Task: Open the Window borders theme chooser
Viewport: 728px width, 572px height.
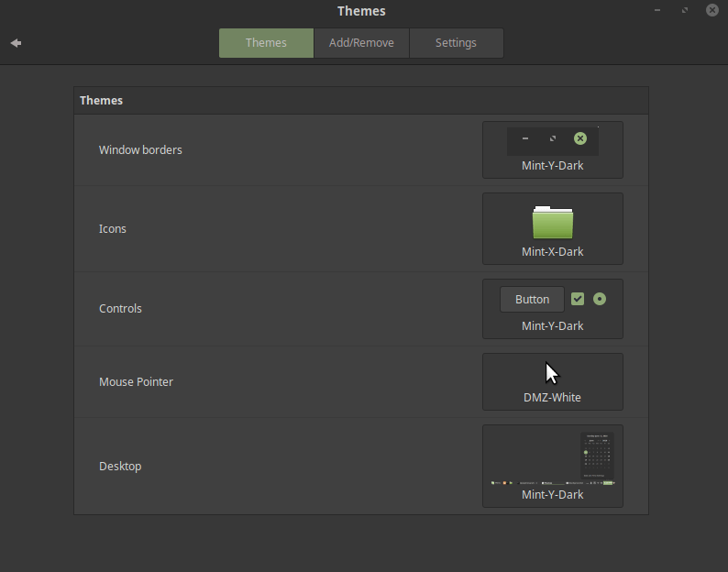Action: 553,150
